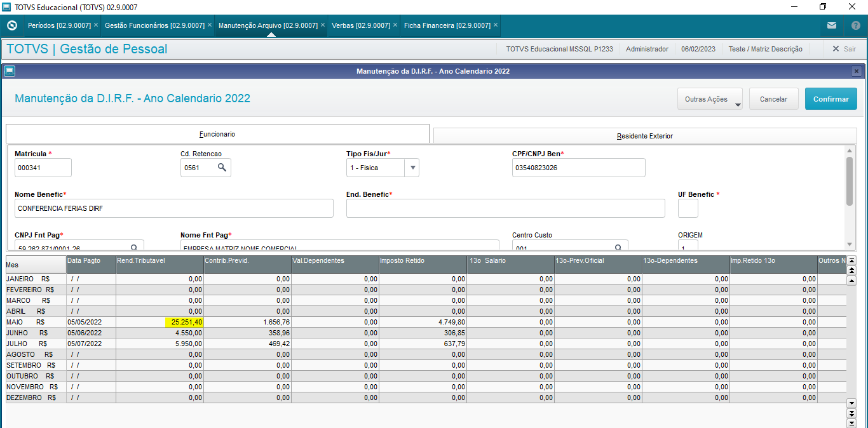Step grid scrollbar down one row
868x428 pixels.
click(852, 403)
